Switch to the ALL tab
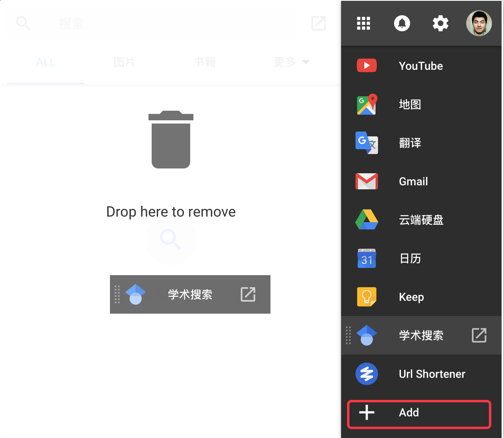 (x=46, y=62)
